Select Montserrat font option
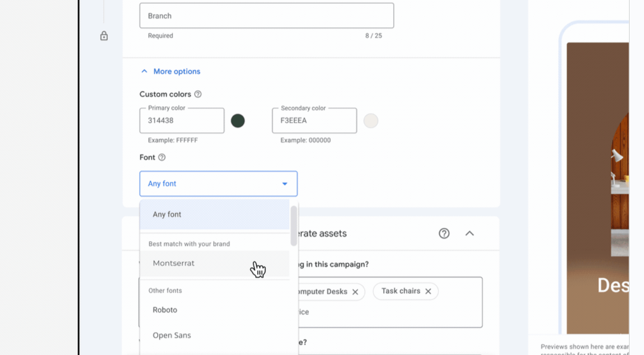644x355 pixels. coord(215,263)
